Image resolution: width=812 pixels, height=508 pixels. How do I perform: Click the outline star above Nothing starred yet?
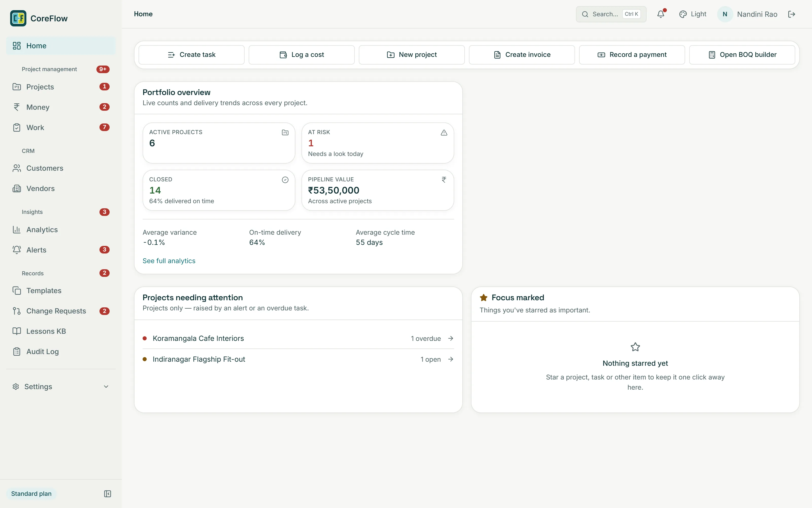(x=635, y=347)
